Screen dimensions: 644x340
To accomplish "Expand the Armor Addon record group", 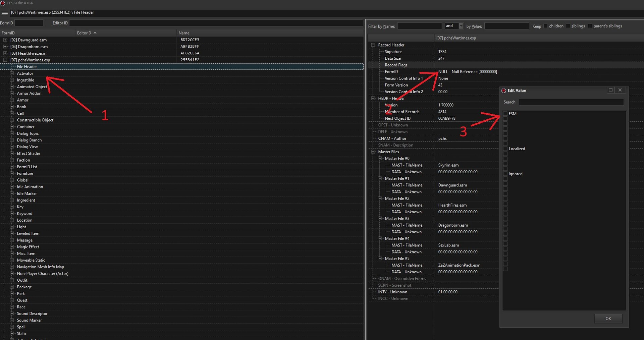I will [x=12, y=94].
